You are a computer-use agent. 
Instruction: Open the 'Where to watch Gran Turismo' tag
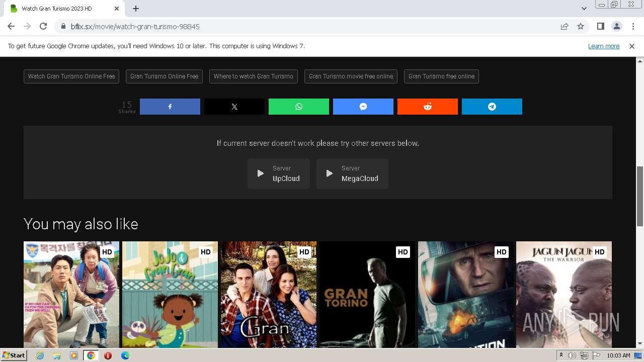tap(254, 76)
